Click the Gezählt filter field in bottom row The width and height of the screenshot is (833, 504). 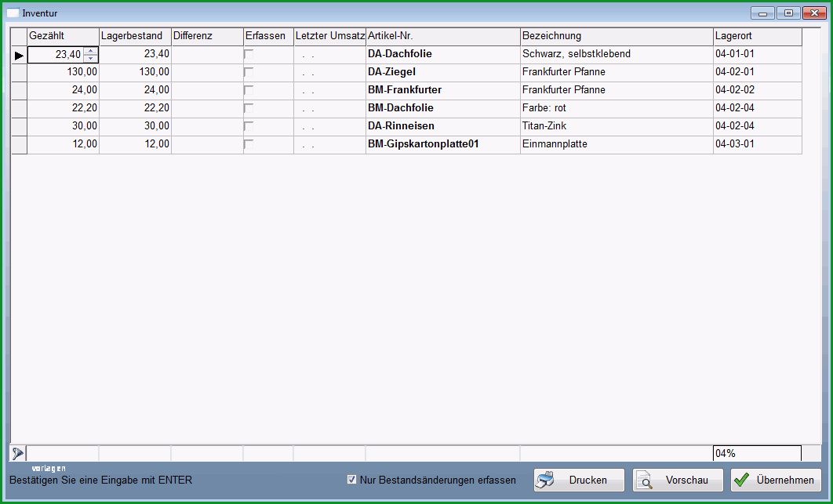[x=63, y=454]
